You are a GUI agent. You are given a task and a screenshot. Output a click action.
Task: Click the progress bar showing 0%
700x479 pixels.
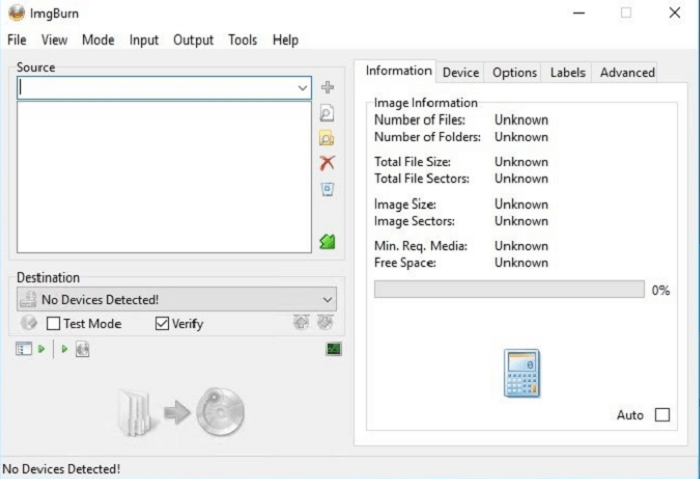pyautogui.click(x=508, y=289)
